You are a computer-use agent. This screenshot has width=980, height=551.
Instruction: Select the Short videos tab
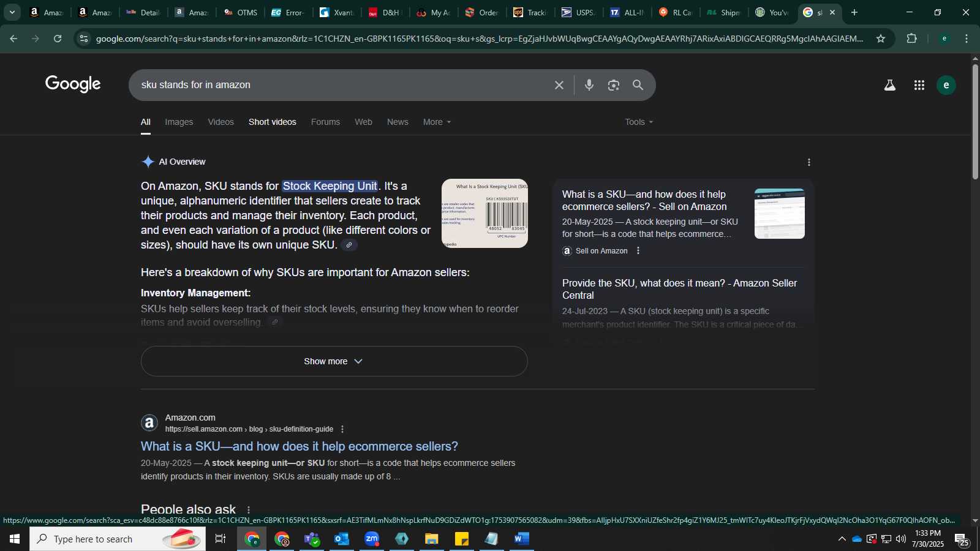[273, 122]
